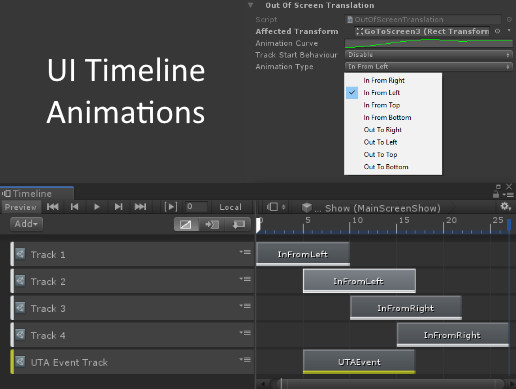516x389 pixels.
Task: Select the replace edit mode icon
Action: pyautogui.click(x=239, y=224)
